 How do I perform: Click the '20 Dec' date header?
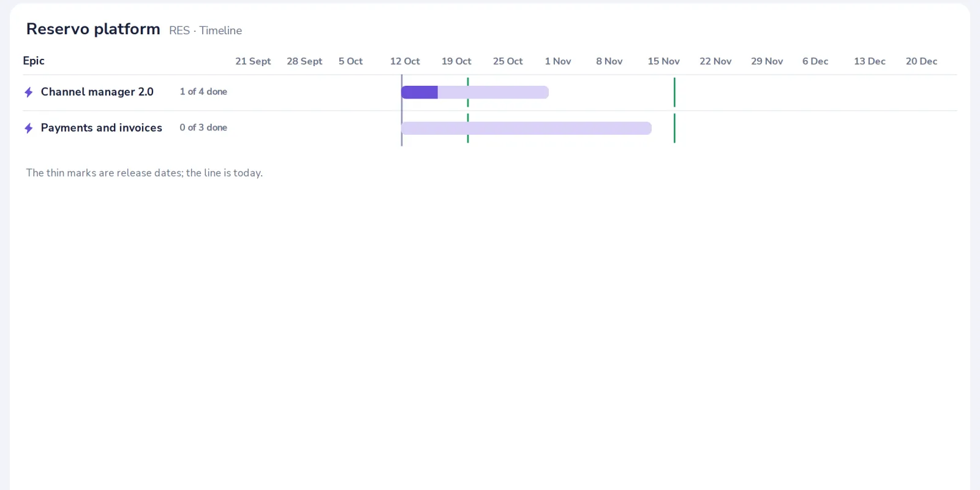921,61
